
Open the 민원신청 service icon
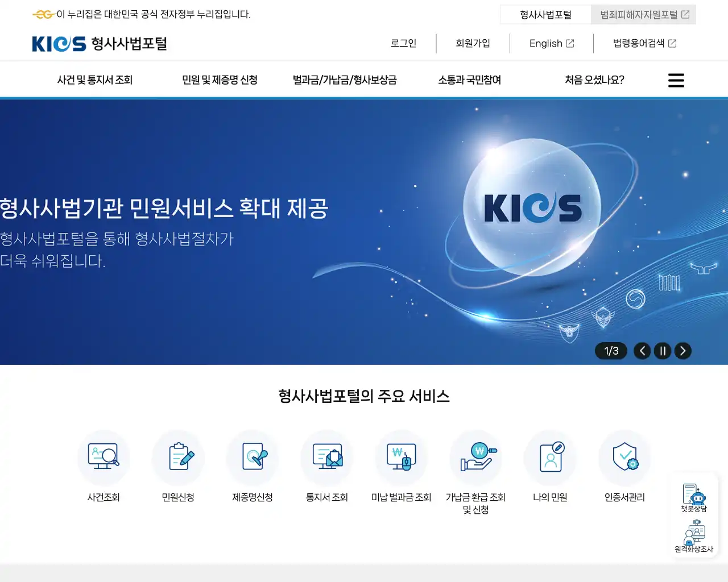pyautogui.click(x=178, y=457)
